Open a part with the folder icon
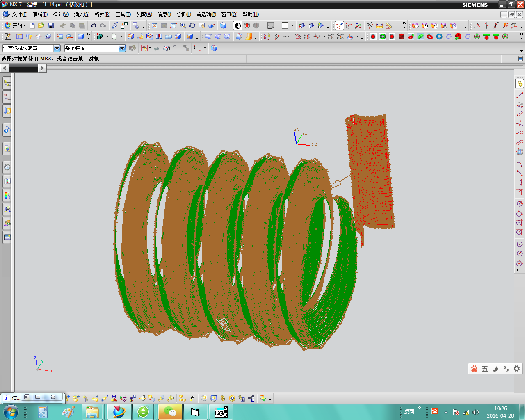This screenshot has height=420, width=525. click(x=41, y=25)
